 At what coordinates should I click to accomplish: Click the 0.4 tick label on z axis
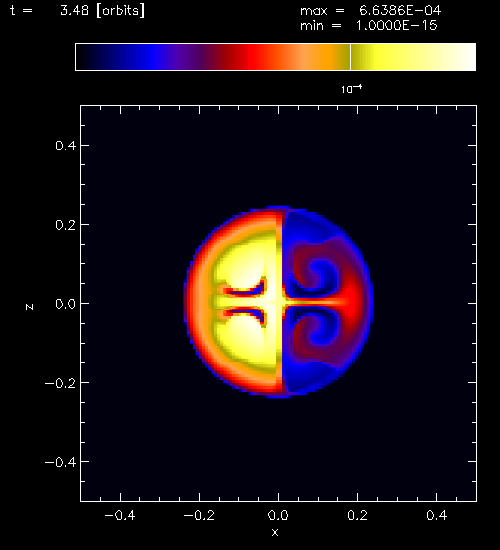tap(66, 145)
